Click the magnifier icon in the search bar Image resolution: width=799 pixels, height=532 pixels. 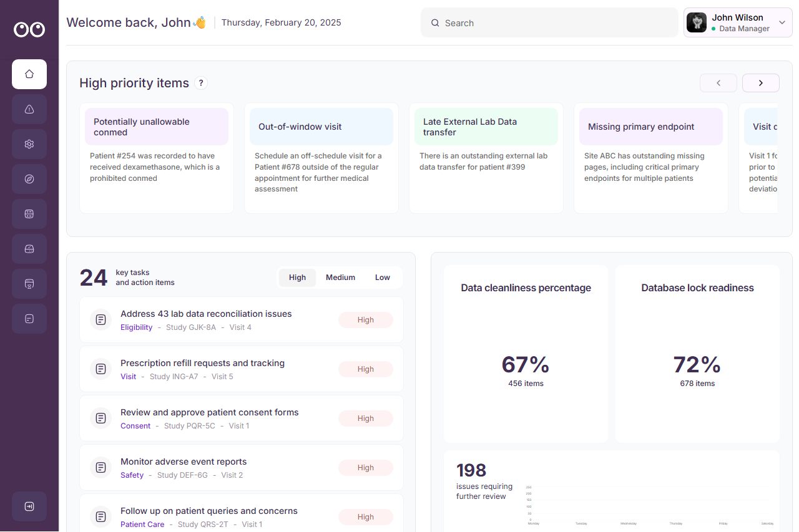(435, 23)
